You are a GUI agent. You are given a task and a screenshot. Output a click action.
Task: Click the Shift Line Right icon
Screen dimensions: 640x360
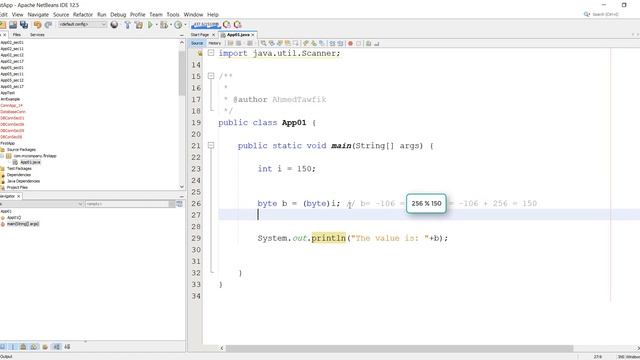pos(340,43)
